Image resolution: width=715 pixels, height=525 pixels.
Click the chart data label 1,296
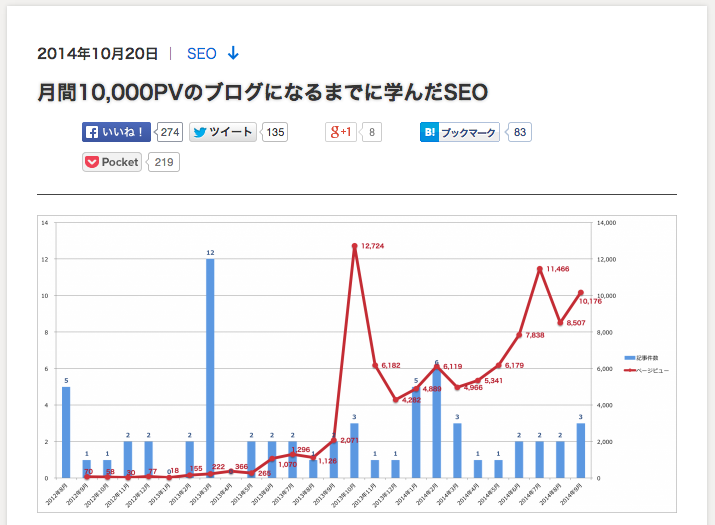point(301,450)
